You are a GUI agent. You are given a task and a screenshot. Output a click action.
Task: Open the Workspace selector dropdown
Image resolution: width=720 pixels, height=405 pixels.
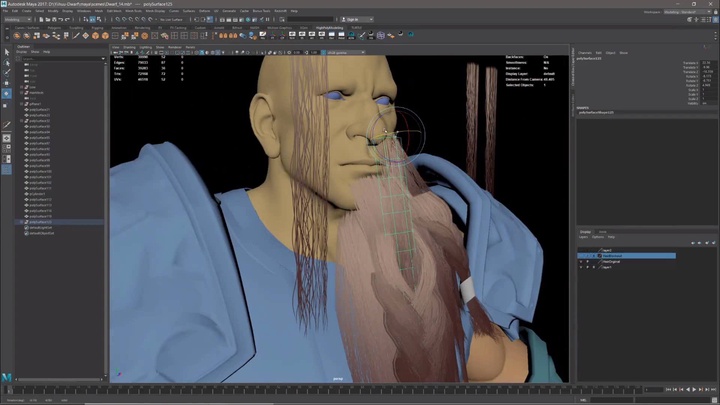point(694,11)
